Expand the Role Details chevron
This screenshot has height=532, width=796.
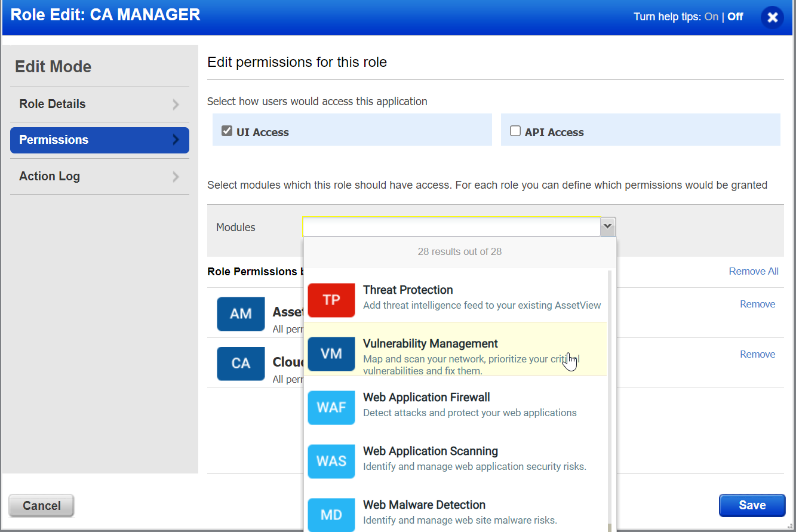click(175, 104)
